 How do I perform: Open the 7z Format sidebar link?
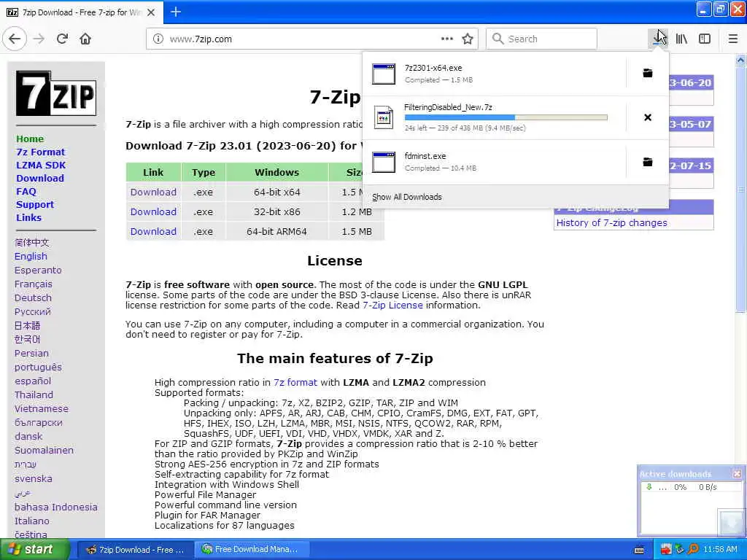click(x=41, y=152)
